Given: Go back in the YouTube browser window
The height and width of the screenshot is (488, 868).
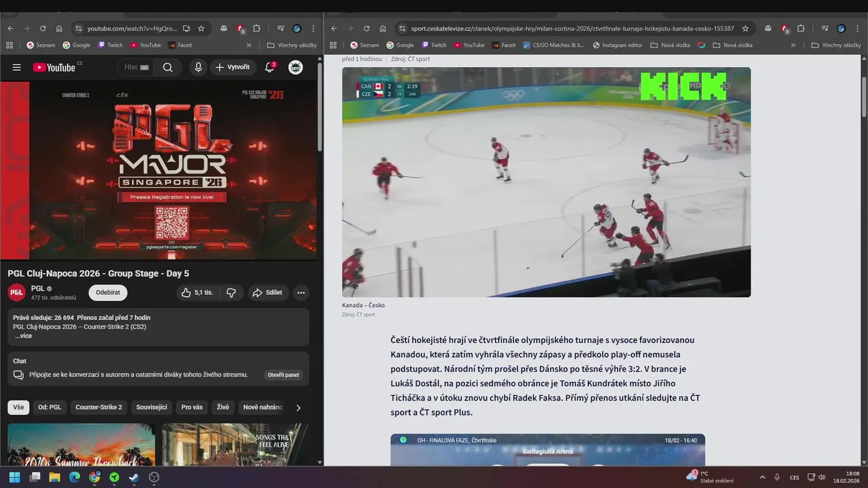Looking at the screenshot, I should pyautogui.click(x=10, y=28).
